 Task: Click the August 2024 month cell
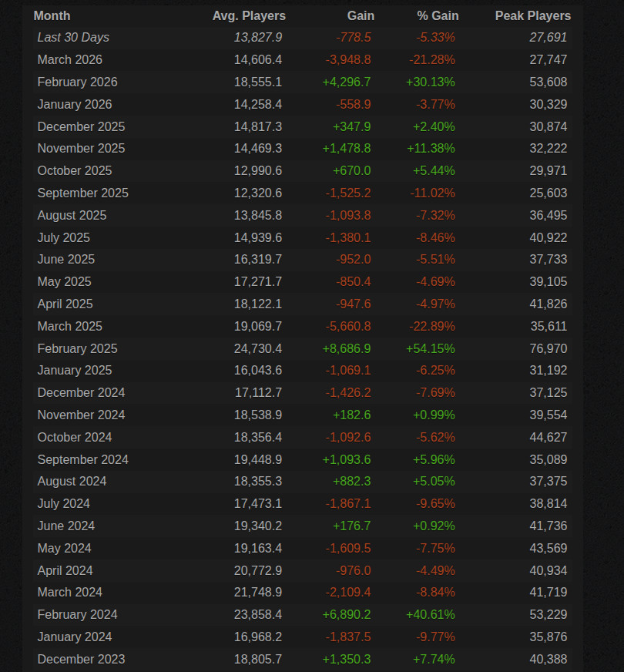click(x=72, y=482)
